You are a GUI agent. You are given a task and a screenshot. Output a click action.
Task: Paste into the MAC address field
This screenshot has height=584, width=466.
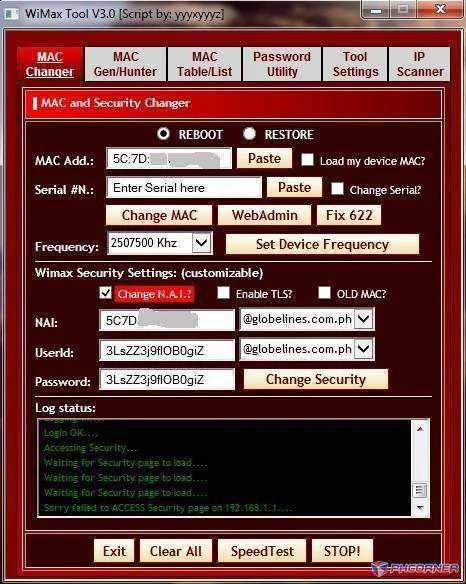tap(264, 159)
